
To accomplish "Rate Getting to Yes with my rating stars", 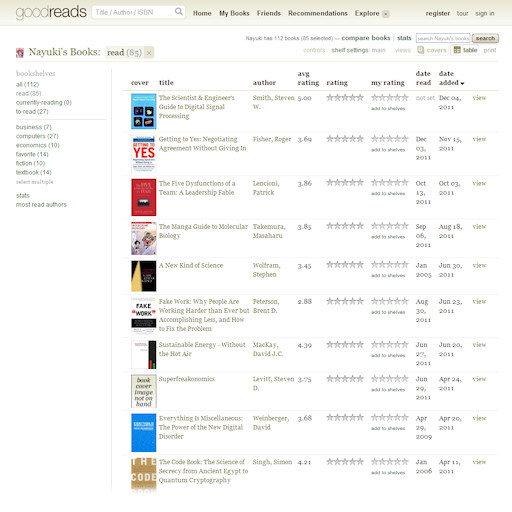I will click(390, 139).
